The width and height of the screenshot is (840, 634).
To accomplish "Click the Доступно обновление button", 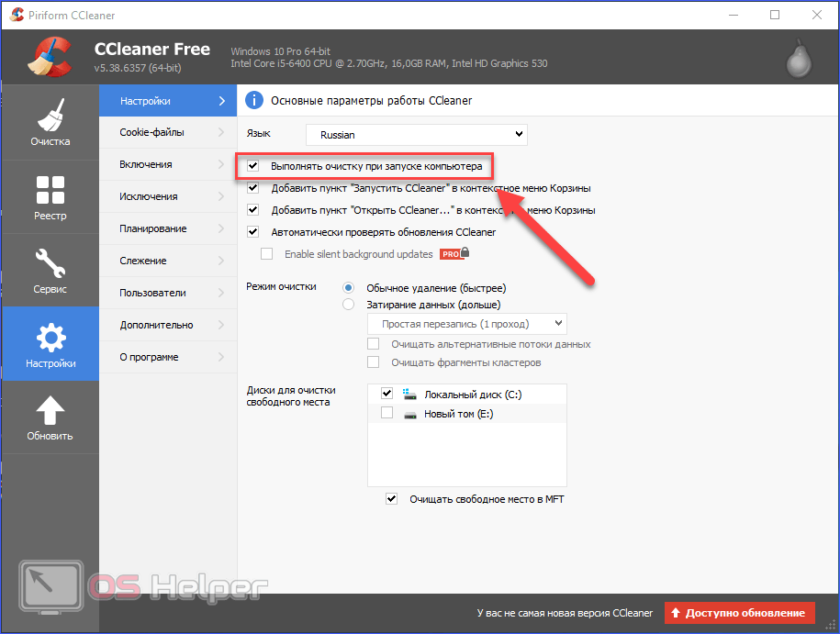I will click(739, 613).
